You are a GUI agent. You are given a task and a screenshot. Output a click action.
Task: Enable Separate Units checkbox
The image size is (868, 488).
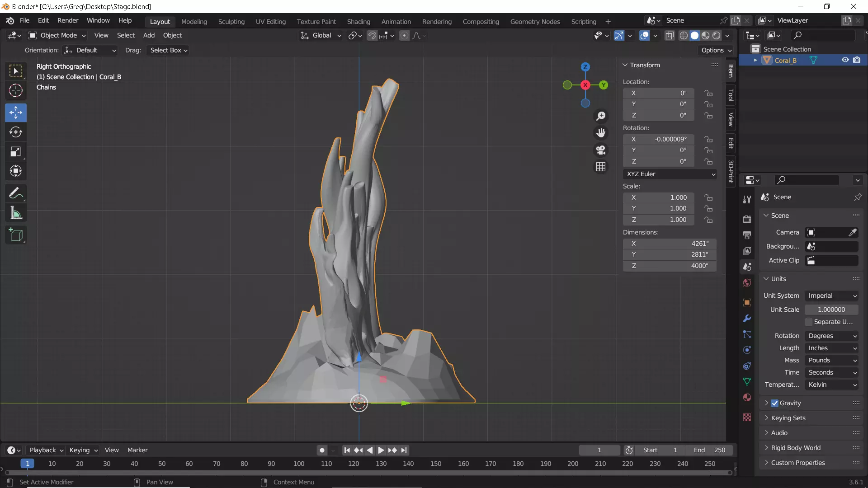[809, 322]
